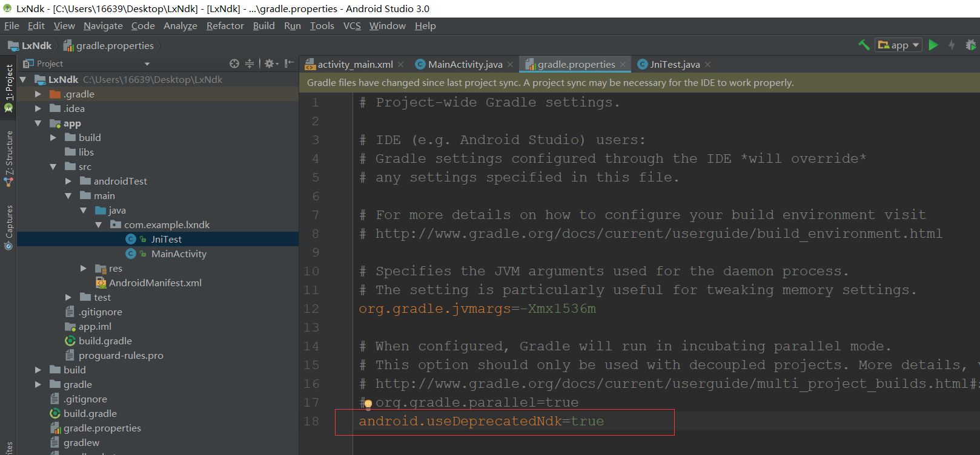Viewport: 980px width, 455px height.
Task: Expand the test folder
Action: click(68, 297)
